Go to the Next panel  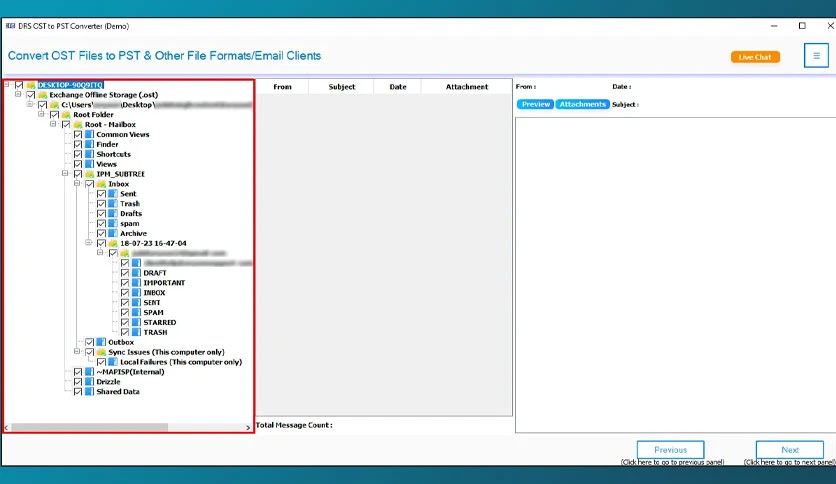pyautogui.click(x=790, y=450)
